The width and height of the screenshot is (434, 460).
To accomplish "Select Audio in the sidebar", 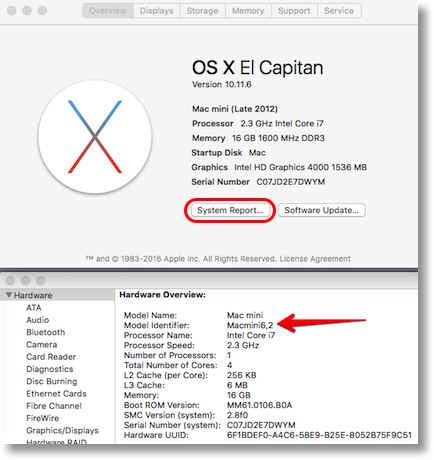I will 38,320.
